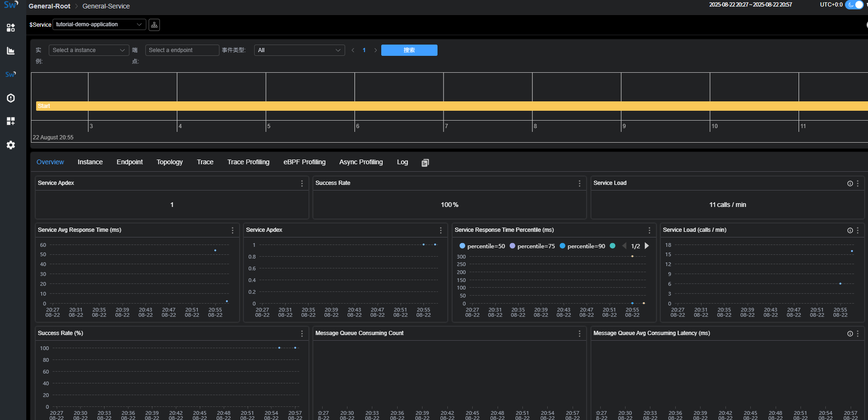Open the dashboards icon in the sidebar
The width and height of the screenshot is (868, 420).
click(x=11, y=28)
